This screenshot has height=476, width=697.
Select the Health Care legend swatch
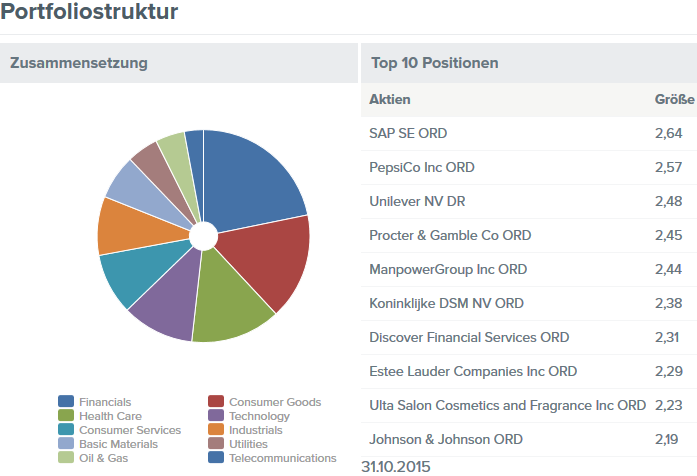click(66, 416)
